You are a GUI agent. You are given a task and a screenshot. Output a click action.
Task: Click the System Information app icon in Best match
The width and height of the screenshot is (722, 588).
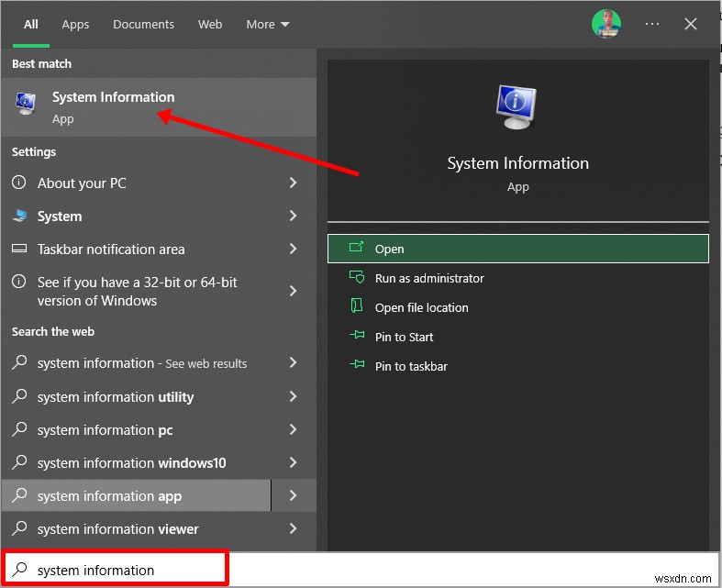(x=26, y=103)
